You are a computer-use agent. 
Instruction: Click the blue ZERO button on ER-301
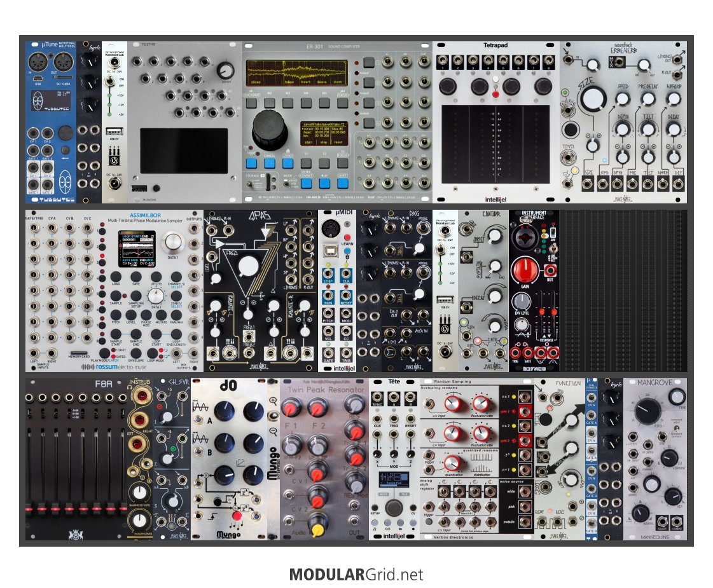click(x=288, y=163)
